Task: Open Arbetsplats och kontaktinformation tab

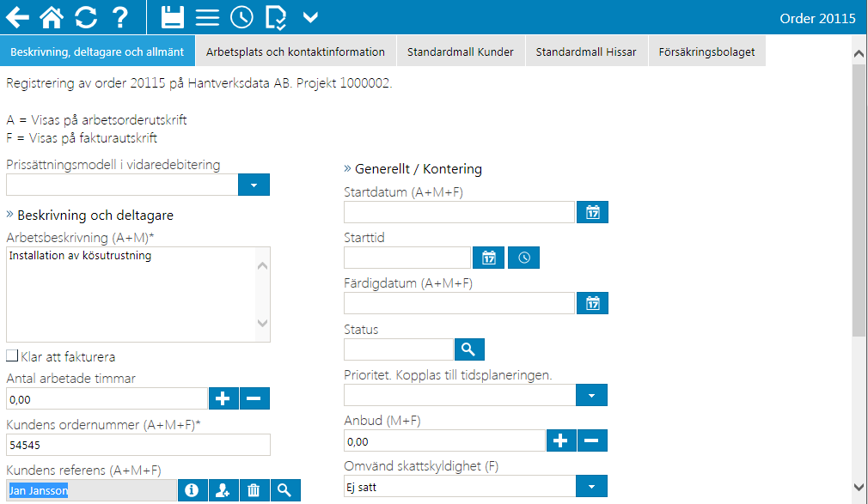Action: point(296,52)
